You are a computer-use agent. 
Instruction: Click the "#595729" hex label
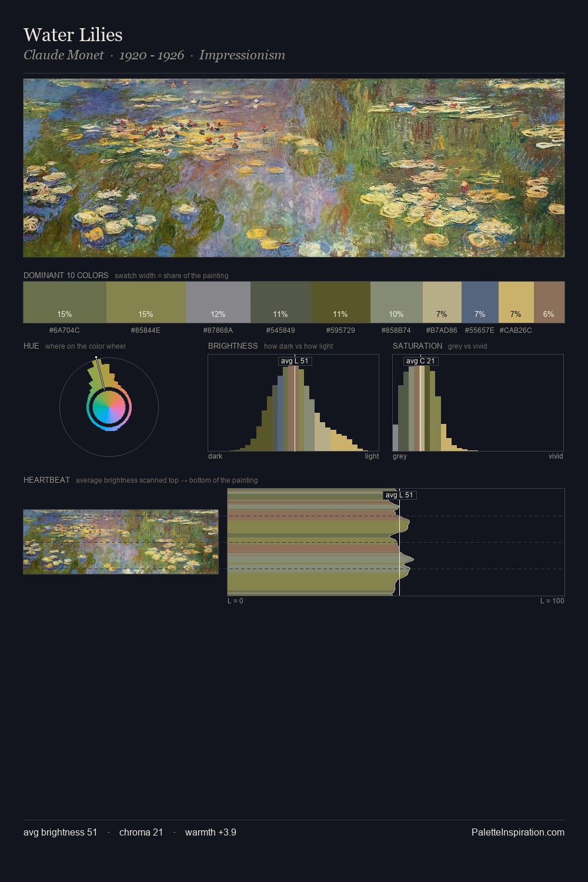pyautogui.click(x=340, y=330)
